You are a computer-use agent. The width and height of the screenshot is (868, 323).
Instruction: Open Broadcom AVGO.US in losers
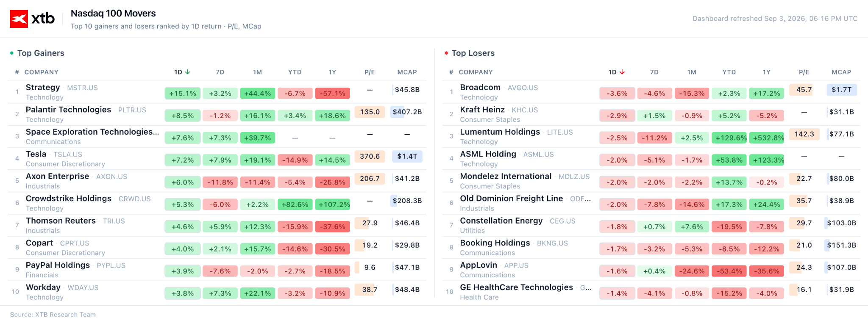[x=651, y=92]
